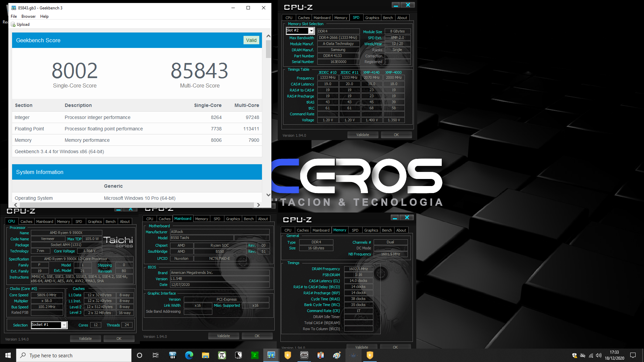
Task: Click the Cortana circle icon on taskbar
Action: [x=140, y=355]
